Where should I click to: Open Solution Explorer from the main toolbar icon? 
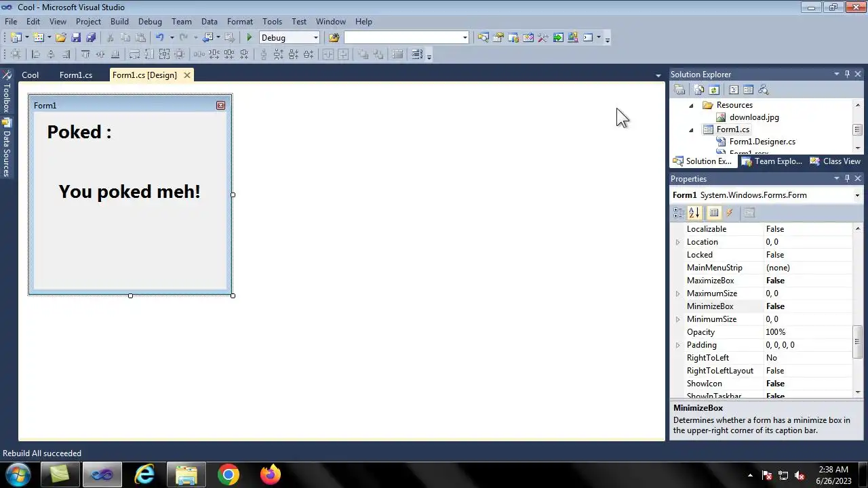[483, 38]
